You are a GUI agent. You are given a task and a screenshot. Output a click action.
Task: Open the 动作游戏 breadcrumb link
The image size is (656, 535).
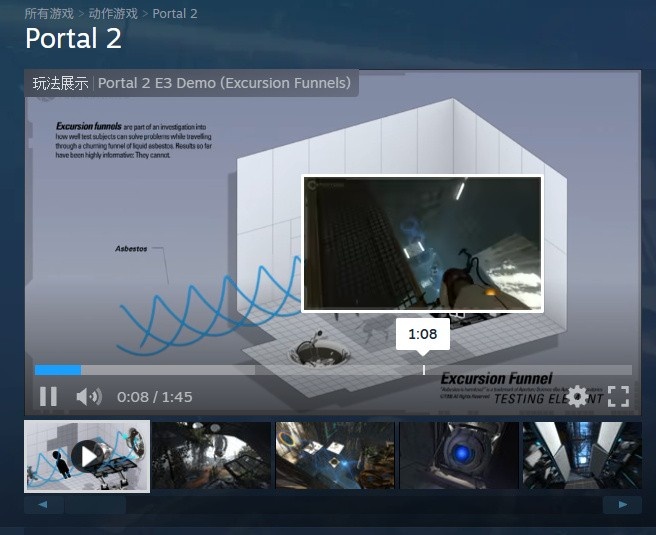(x=113, y=13)
